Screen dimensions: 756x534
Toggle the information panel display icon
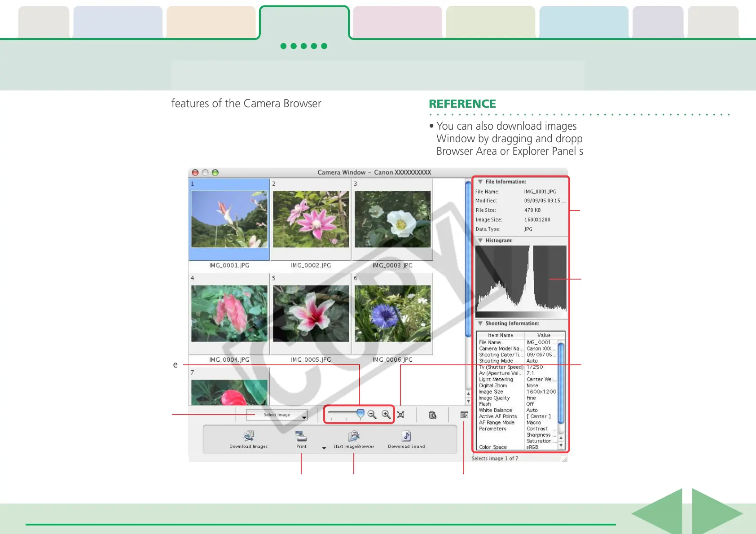pos(464,415)
